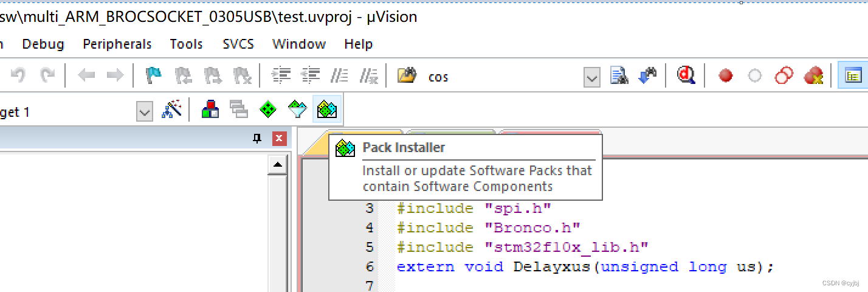The width and height of the screenshot is (868, 292).
Task: Click Incremental Find blue arrow icon
Action: coord(648,76)
